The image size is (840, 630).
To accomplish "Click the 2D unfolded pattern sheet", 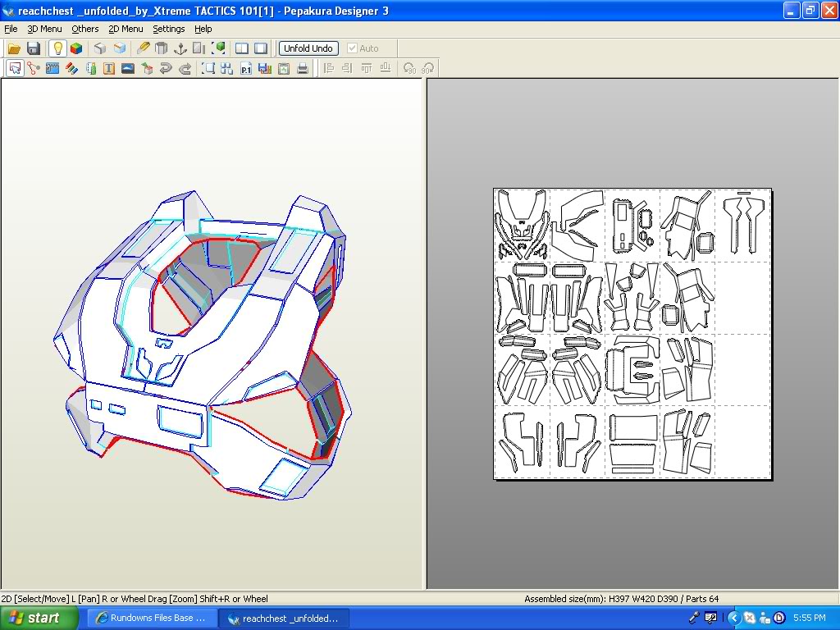I will (632, 333).
